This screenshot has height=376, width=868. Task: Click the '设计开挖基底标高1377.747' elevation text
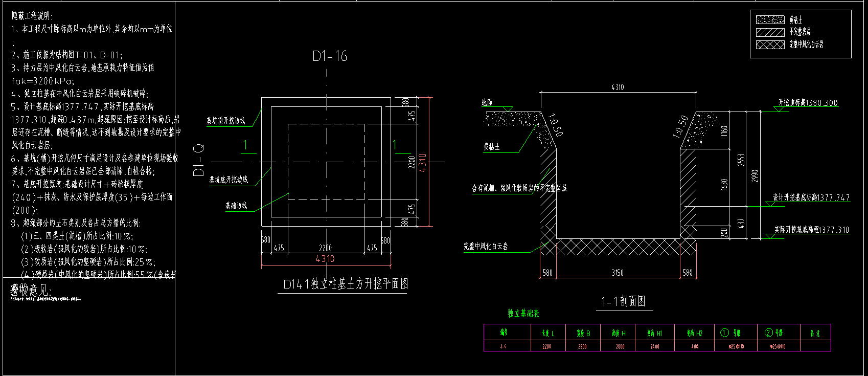click(x=811, y=197)
